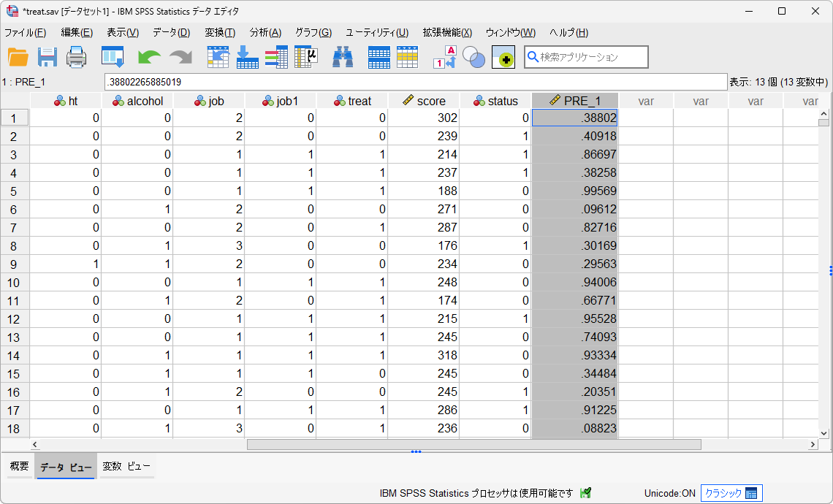Undo the last action with the green arrow

(149, 57)
